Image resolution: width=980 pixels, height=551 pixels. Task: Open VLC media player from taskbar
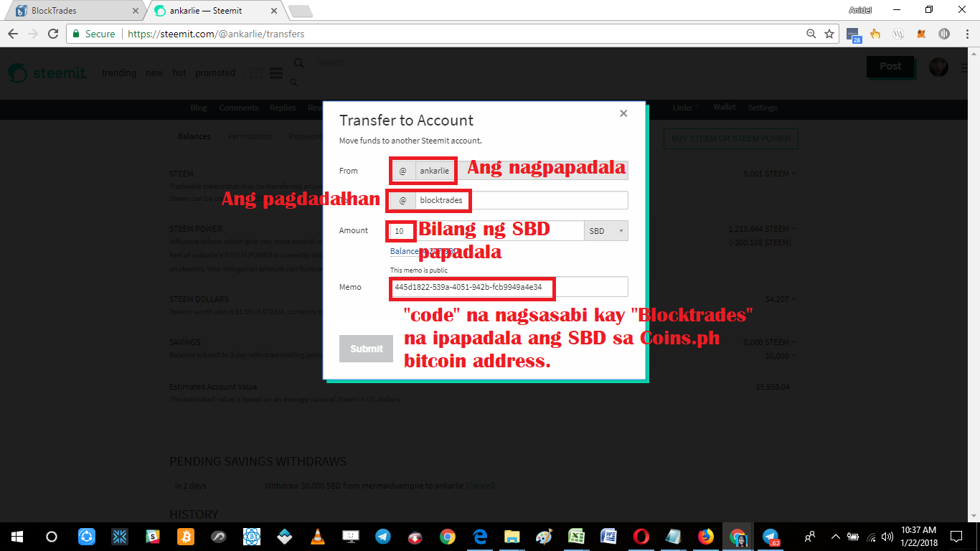[x=317, y=536]
